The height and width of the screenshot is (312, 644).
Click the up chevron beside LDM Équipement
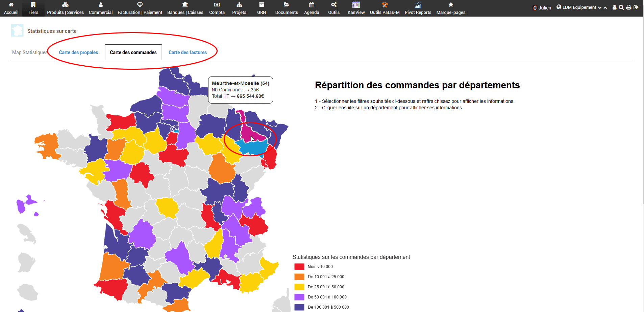point(605,8)
